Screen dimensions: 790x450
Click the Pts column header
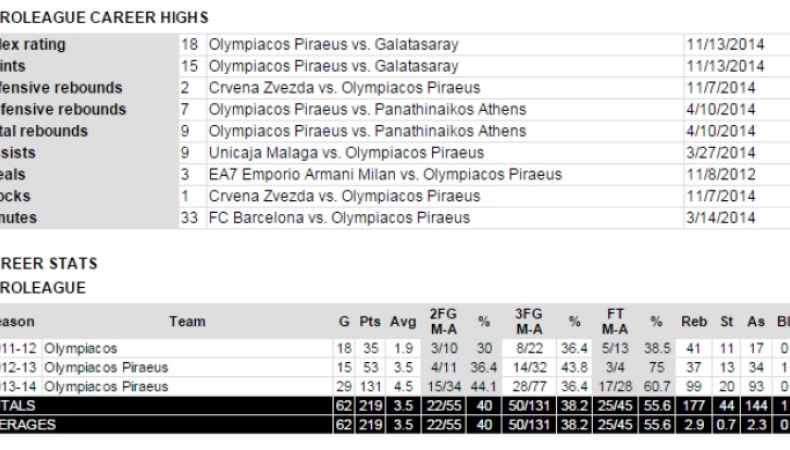pos(370,322)
